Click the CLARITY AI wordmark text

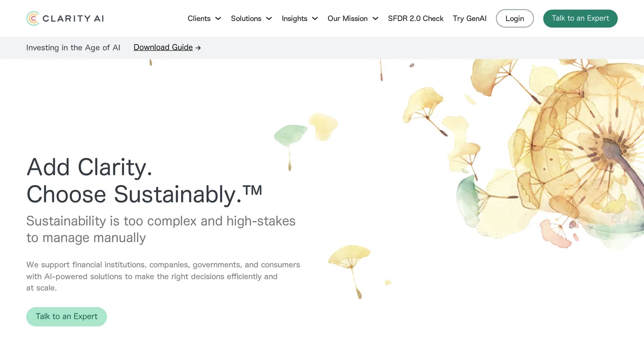[x=73, y=18]
